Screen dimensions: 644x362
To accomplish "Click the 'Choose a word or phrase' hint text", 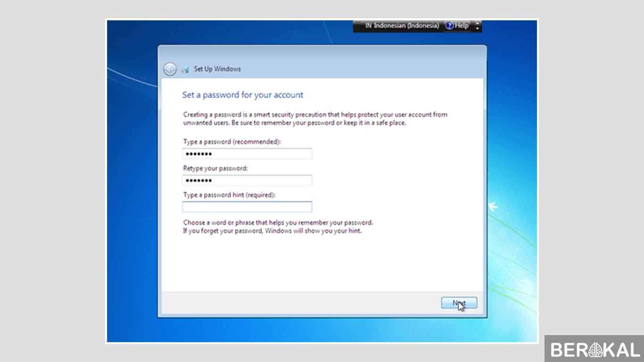I will [278, 222].
